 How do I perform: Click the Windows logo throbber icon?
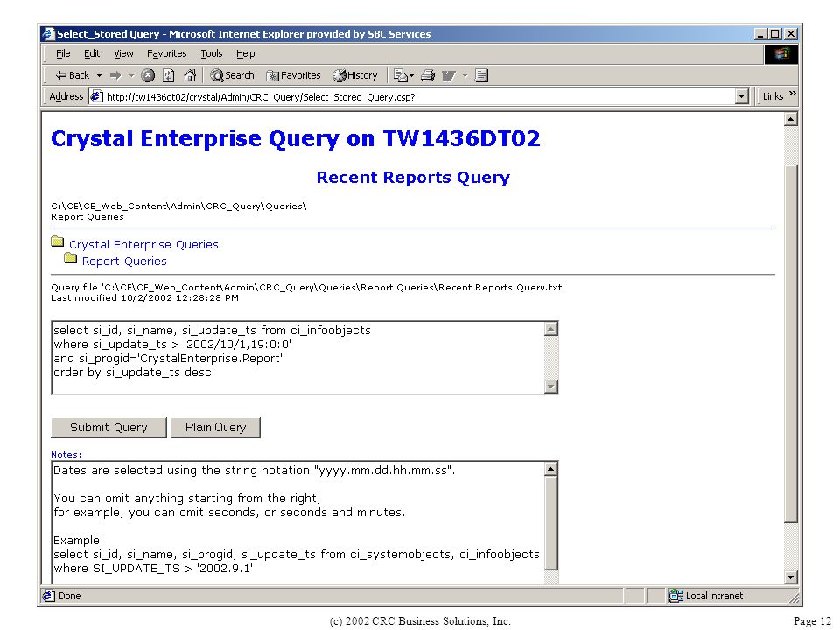point(781,54)
